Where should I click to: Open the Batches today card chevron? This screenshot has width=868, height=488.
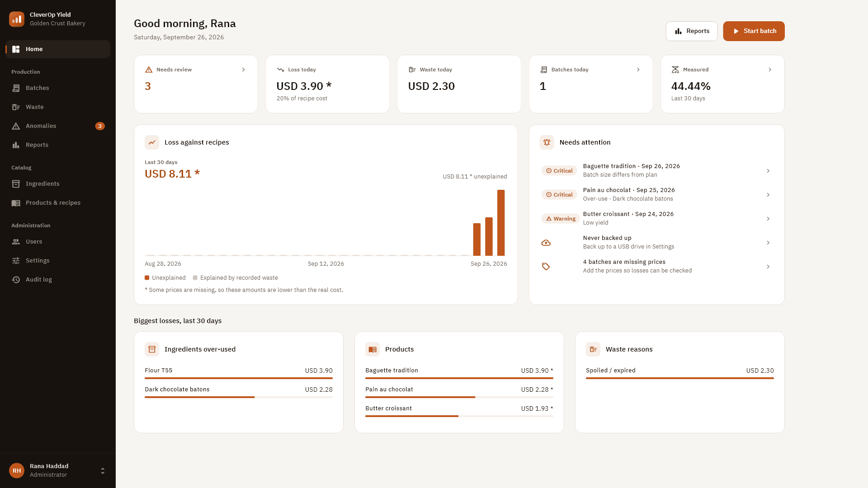coord(638,70)
